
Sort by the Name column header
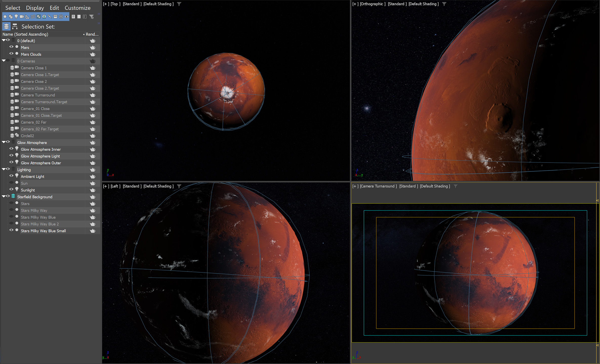25,34
